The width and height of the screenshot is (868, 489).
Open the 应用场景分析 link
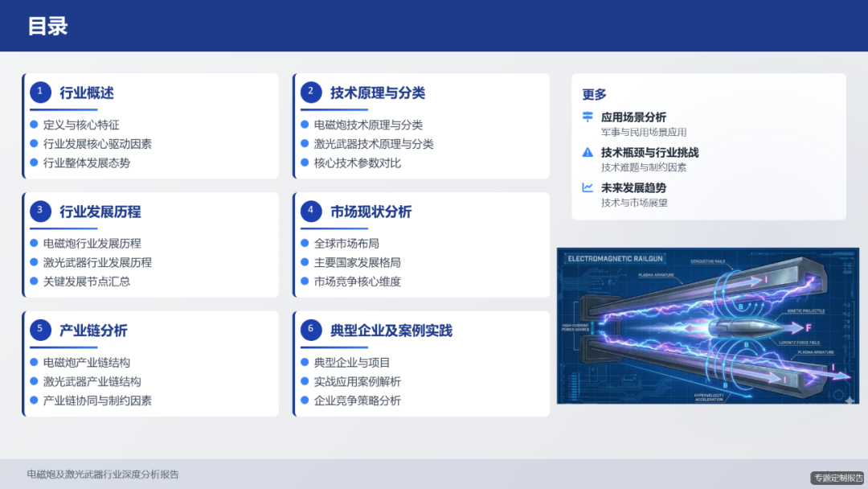pyautogui.click(x=631, y=115)
